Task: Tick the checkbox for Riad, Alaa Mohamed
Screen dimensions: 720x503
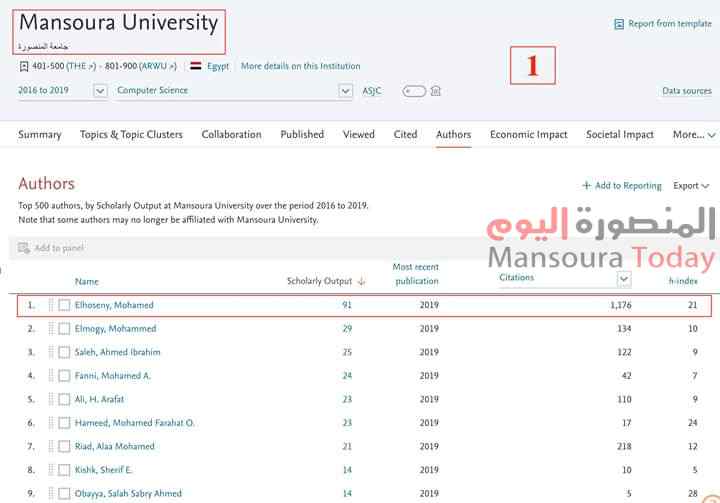Action: click(64, 446)
